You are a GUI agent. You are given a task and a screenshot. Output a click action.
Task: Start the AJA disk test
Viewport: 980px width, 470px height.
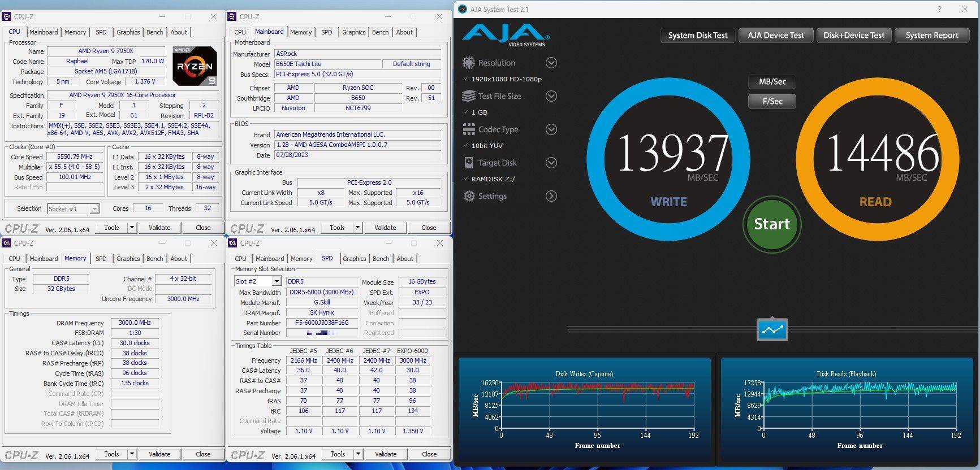coord(772,224)
